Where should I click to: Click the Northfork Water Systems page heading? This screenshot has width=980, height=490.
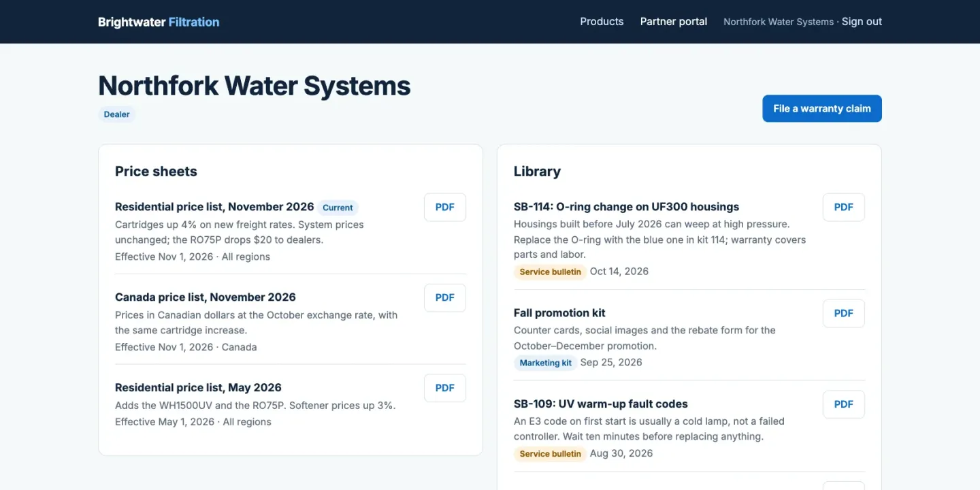[255, 86]
